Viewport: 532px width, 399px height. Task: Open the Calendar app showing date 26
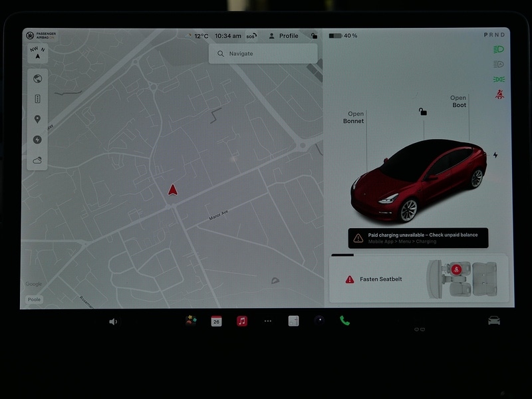(x=215, y=322)
